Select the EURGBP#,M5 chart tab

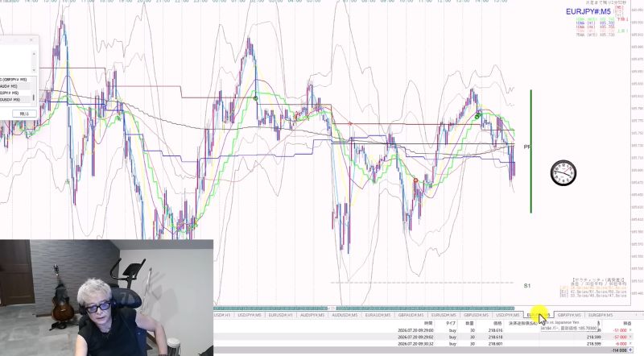tap(601, 315)
